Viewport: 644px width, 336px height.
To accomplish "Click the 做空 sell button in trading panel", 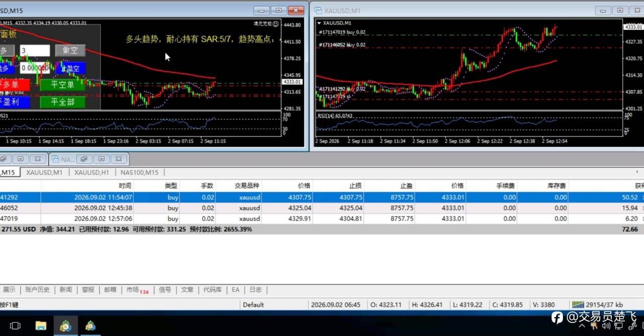I will (x=70, y=50).
